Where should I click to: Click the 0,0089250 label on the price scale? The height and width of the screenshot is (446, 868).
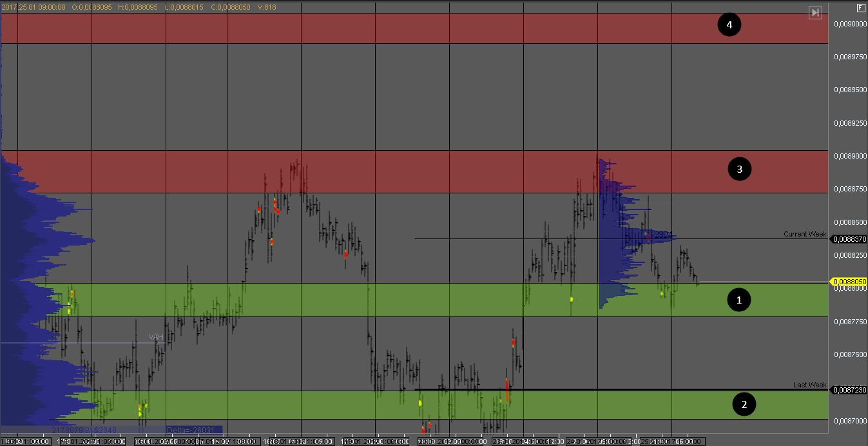849,123
